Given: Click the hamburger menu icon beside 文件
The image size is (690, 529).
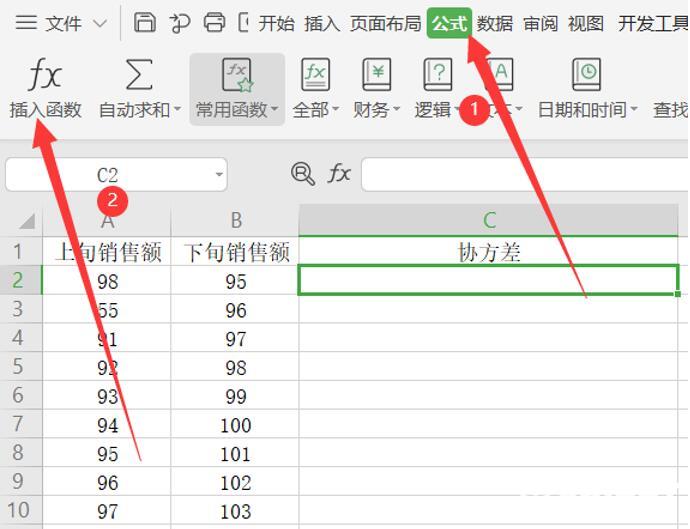Looking at the screenshot, I should tap(26, 22).
